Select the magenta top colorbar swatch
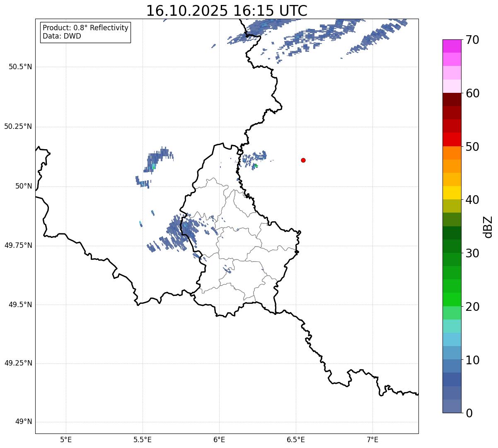 [x=452, y=46]
